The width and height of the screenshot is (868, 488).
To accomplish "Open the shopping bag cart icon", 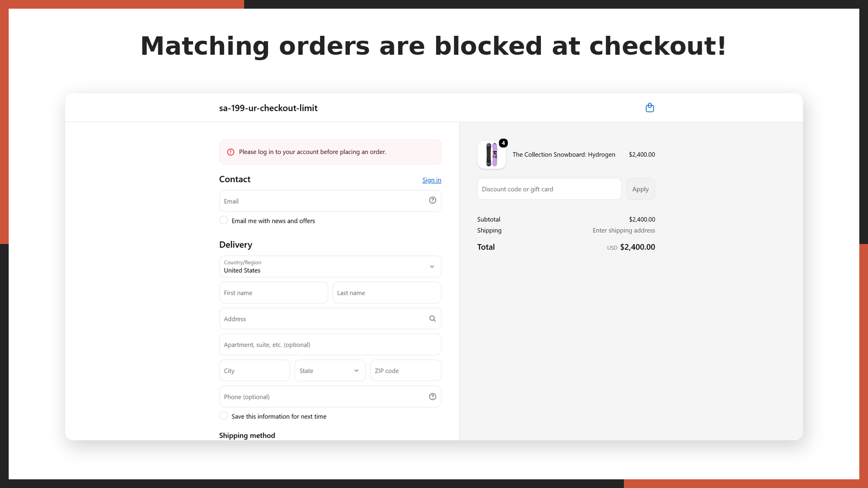I will click(649, 107).
